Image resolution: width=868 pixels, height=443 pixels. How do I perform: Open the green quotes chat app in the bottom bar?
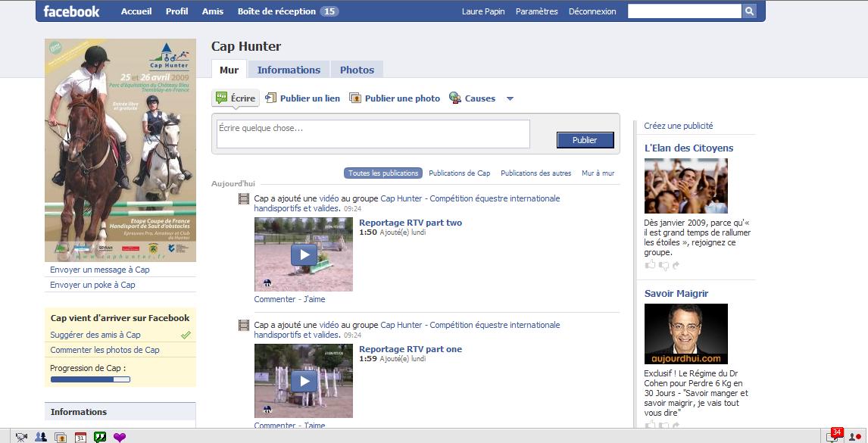point(100,437)
